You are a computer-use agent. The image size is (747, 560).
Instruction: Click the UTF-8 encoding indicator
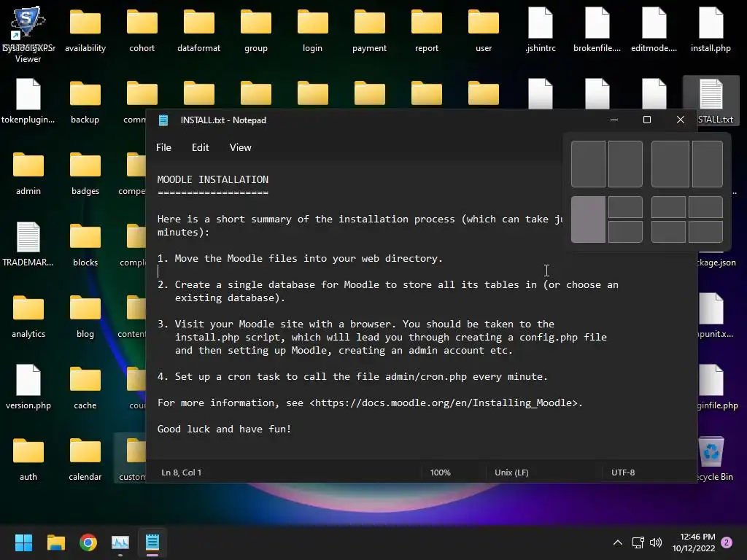tap(623, 472)
